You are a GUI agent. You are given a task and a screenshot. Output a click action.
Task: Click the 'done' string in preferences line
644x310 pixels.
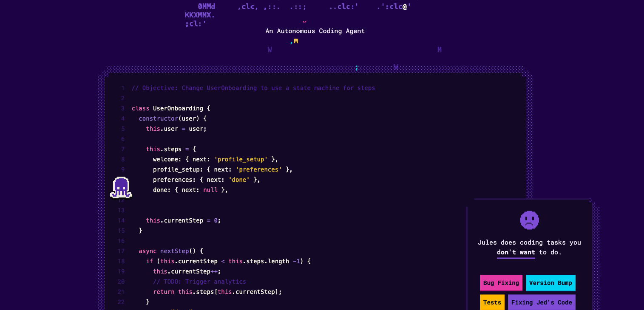click(x=239, y=180)
